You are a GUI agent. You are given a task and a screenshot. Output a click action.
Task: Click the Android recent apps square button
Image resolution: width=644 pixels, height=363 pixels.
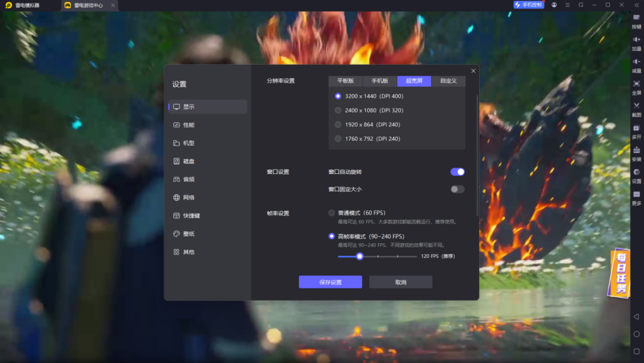point(636,351)
